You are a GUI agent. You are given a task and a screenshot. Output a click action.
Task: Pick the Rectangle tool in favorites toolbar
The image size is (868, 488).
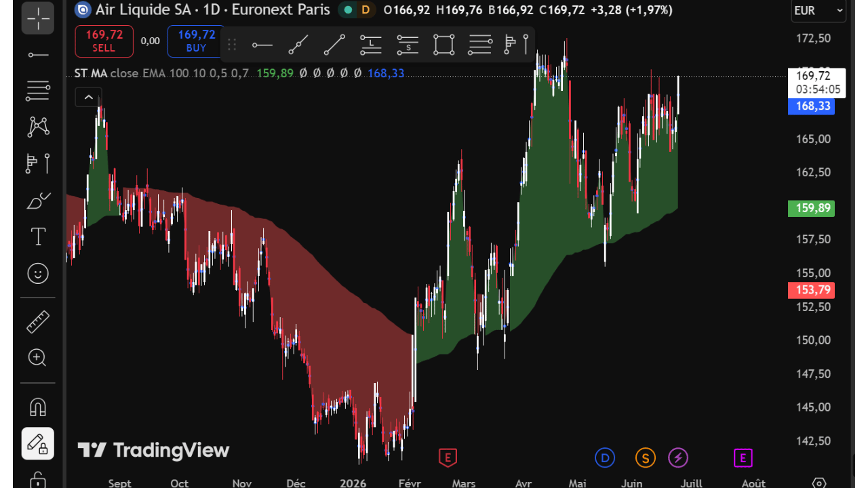[x=443, y=45]
